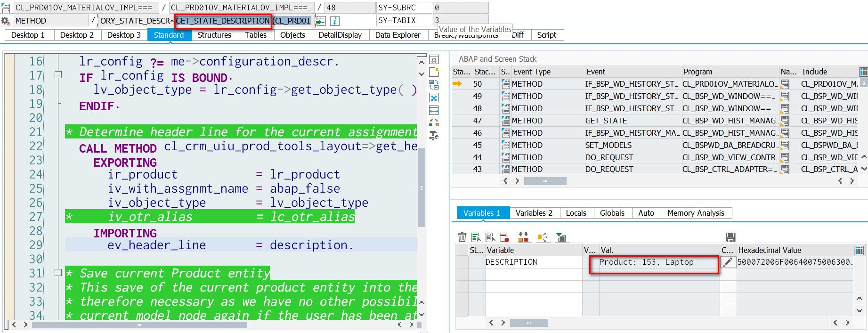Click the yellow variable transfer arrows icon
The width and height of the screenshot is (868, 333).
pos(542,237)
